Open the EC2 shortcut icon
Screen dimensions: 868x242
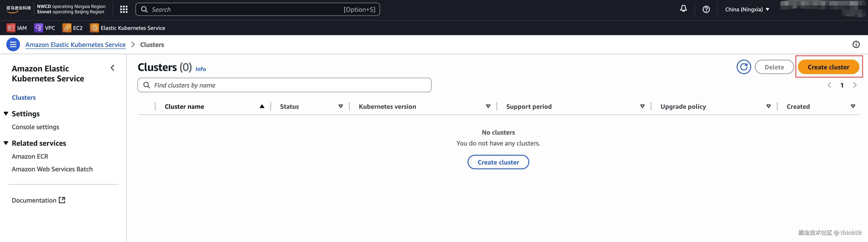[x=67, y=28]
